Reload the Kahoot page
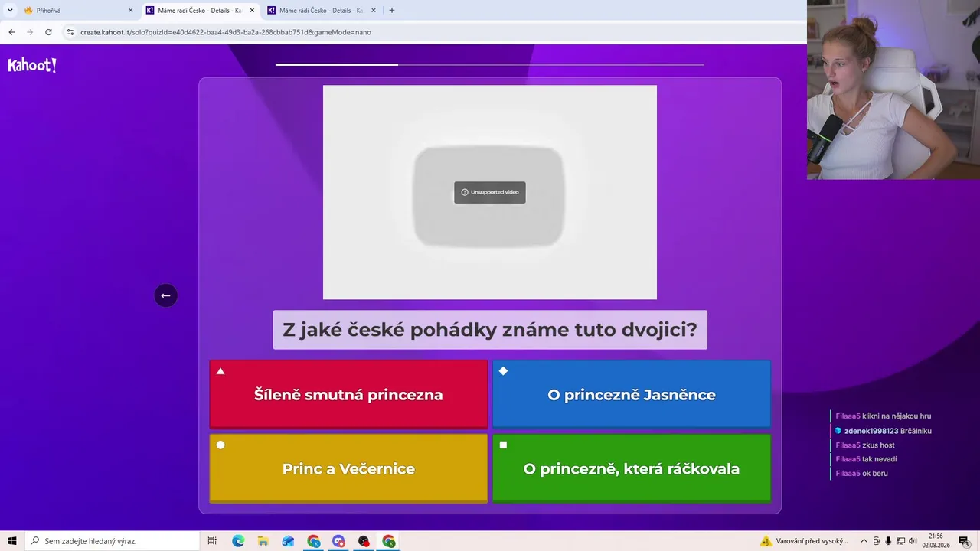The image size is (980, 551). pyautogui.click(x=48, y=32)
